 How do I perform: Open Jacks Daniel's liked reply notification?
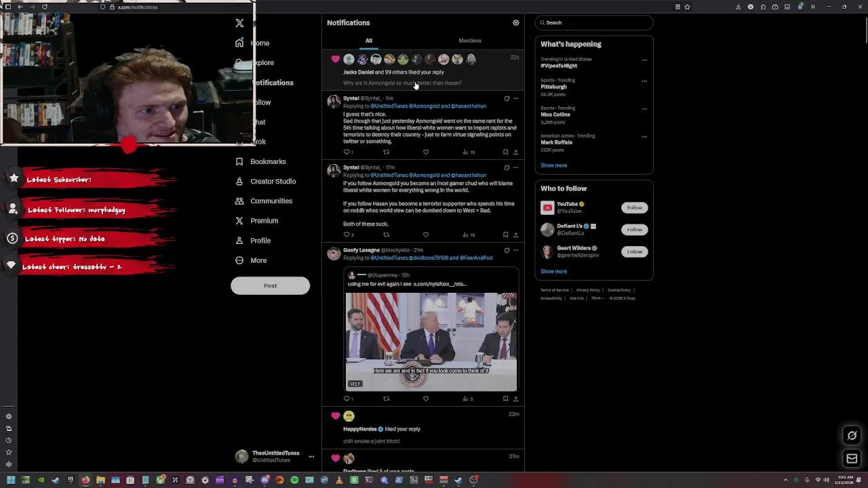(x=423, y=70)
